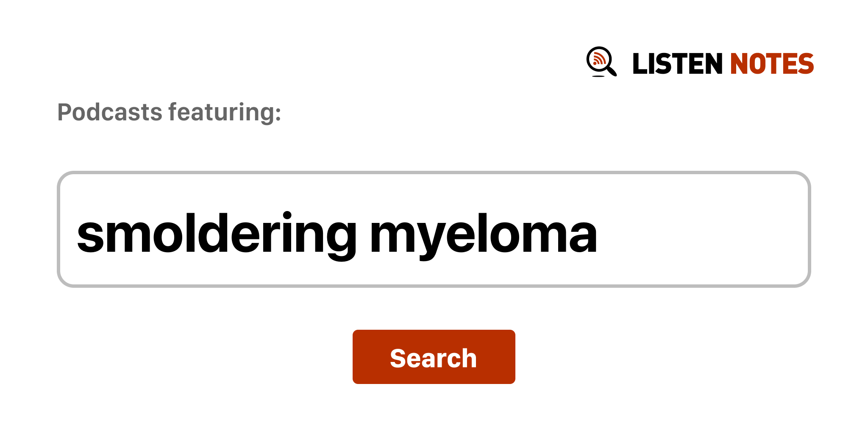Click the black LISTEN word in the logo

(x=677, y=64)
